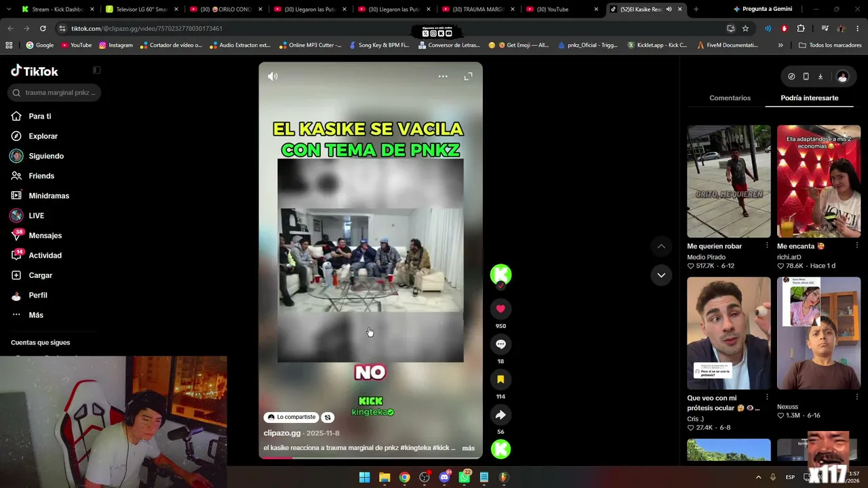Screen dimensions: 868x488
Task: Mute the video with speaker icon
Action: click(x=273, y=77)
